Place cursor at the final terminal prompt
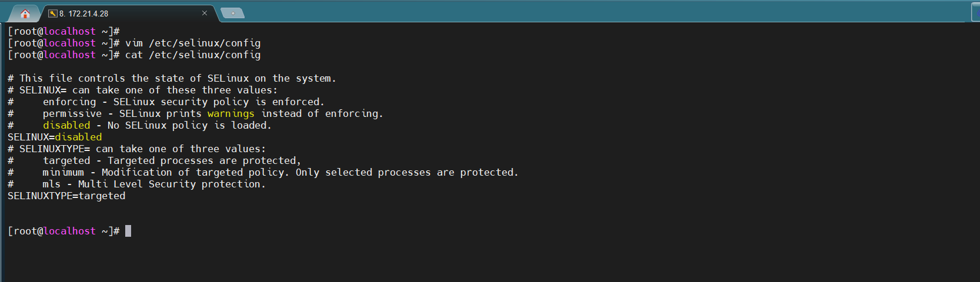The width and height of the screenshot is (980, 282). click(x=128, y=231)
